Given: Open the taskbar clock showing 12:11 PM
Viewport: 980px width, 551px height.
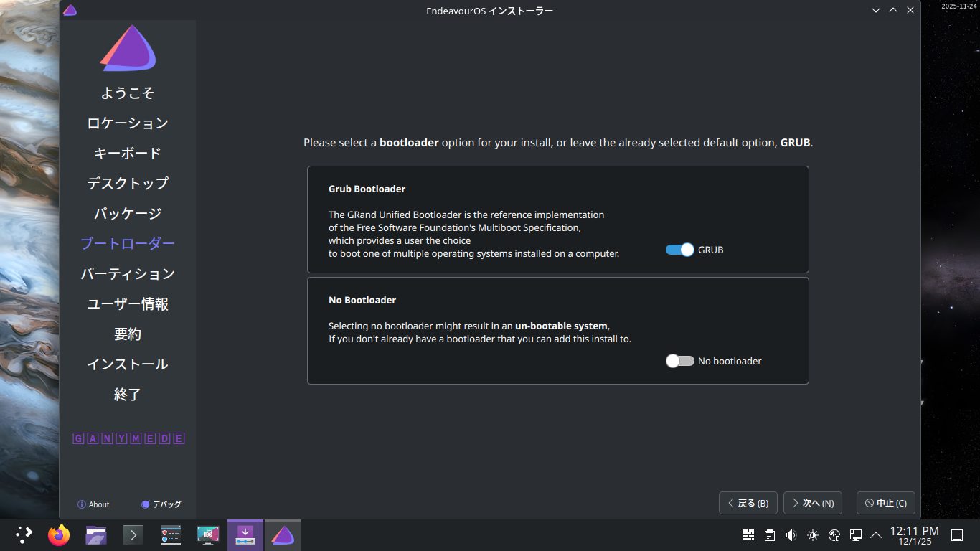Looking at the screenshot, I should [915, 535].
